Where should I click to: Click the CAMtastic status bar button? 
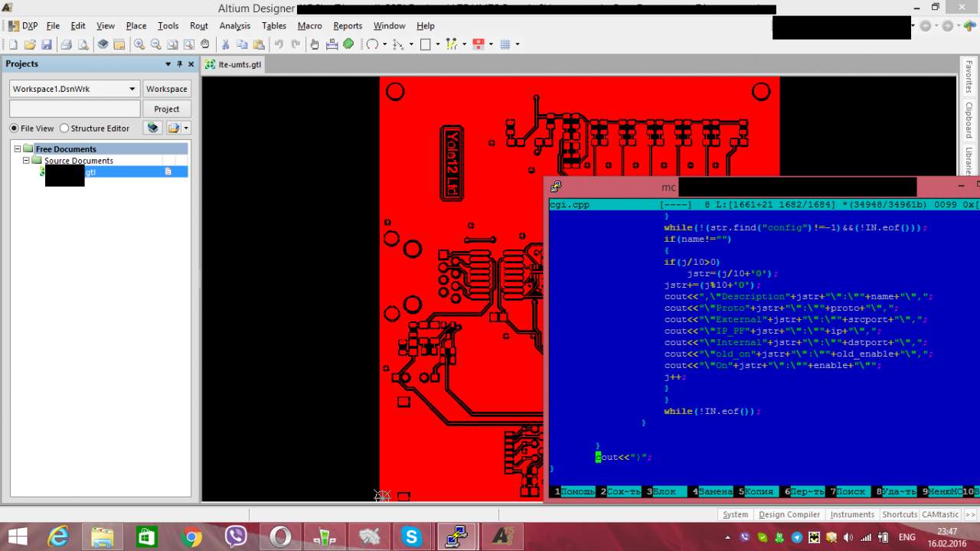coord(940,514)
